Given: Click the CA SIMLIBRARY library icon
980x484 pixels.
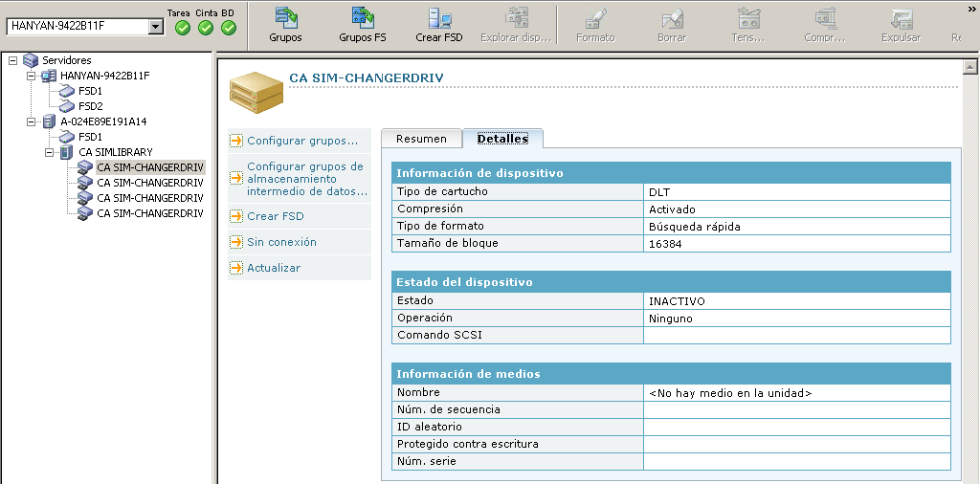Looking at the screenshot, I should pyautogui.click(x=67, y=152).
